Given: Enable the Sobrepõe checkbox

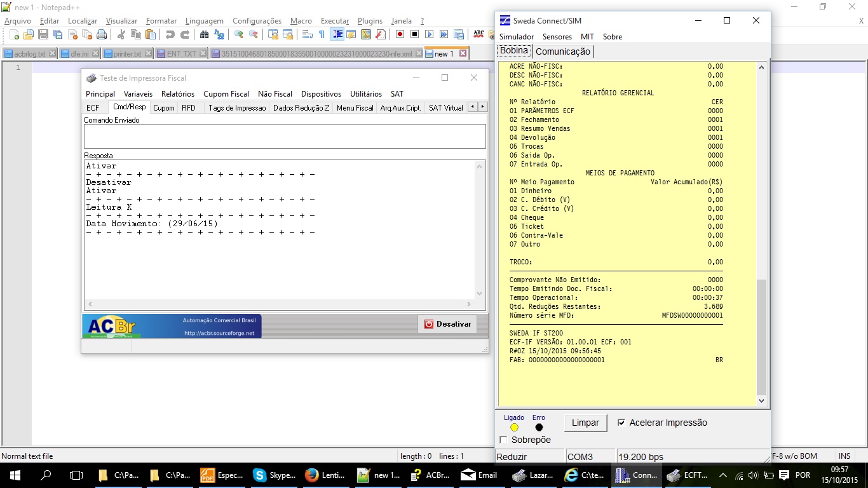Looking at the screenshot, I should (504, 440).
